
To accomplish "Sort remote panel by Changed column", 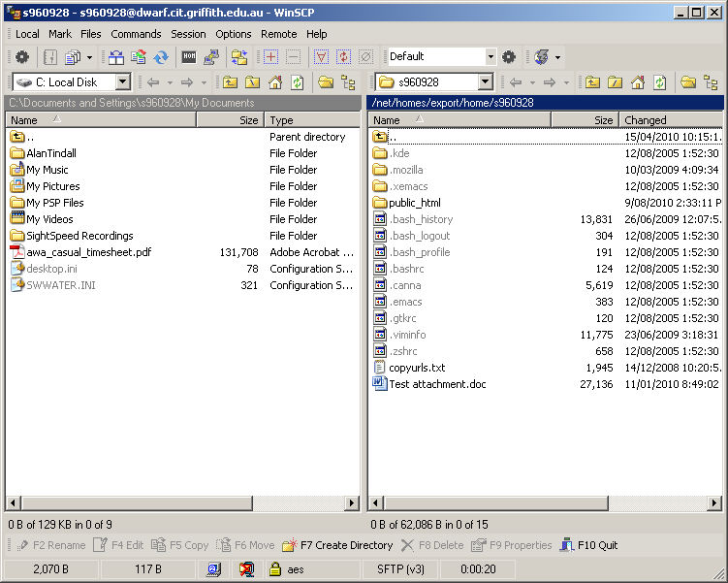I will [671, 120].
